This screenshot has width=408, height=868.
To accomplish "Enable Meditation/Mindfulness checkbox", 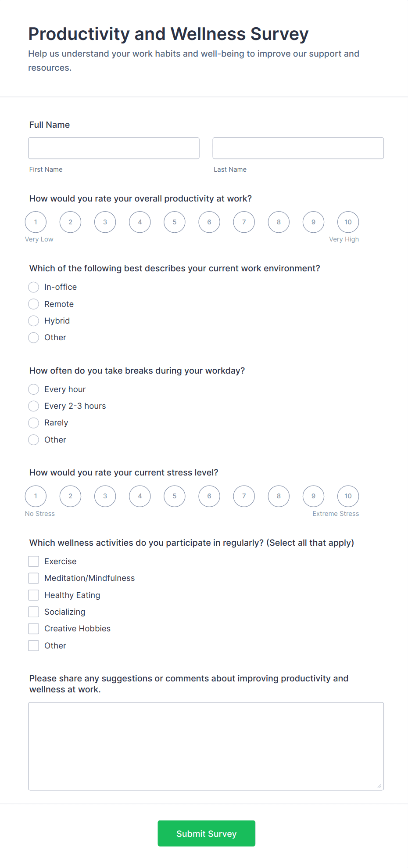I will coord(33,578).
